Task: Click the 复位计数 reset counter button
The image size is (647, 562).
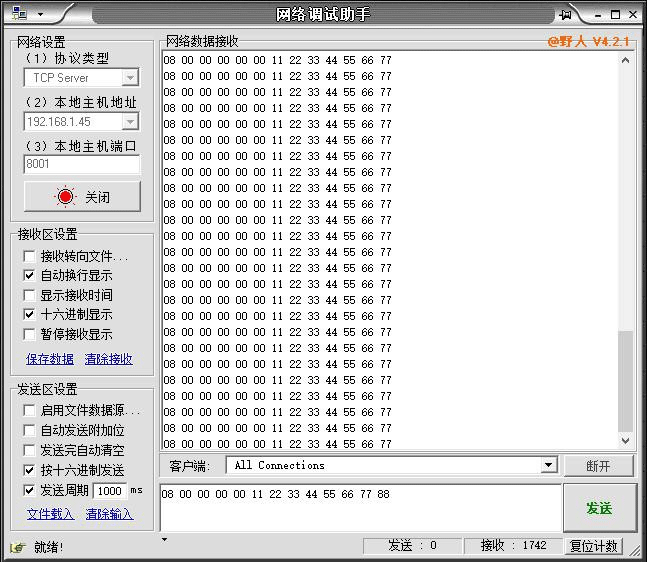Action: coord(594,546)
